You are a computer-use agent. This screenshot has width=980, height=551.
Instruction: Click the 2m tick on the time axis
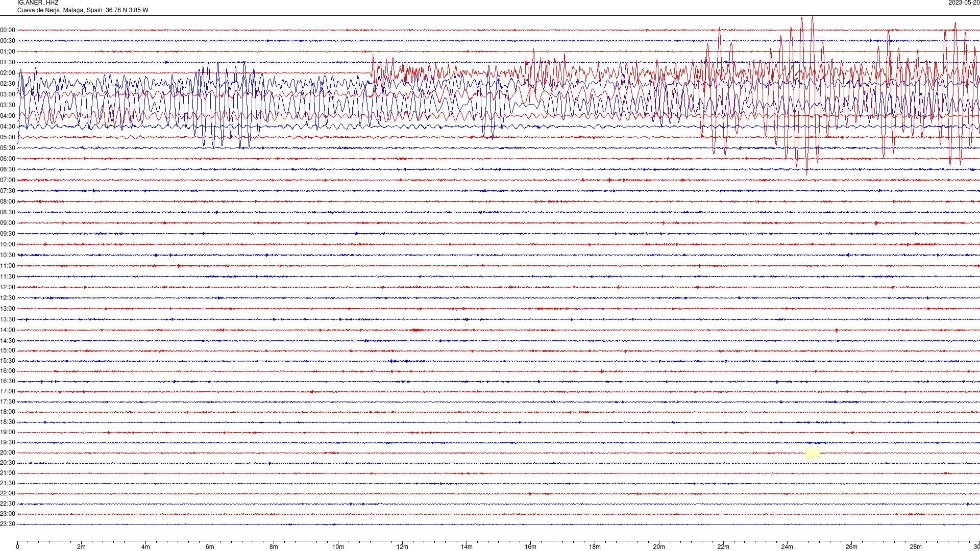tap(82, 547)
